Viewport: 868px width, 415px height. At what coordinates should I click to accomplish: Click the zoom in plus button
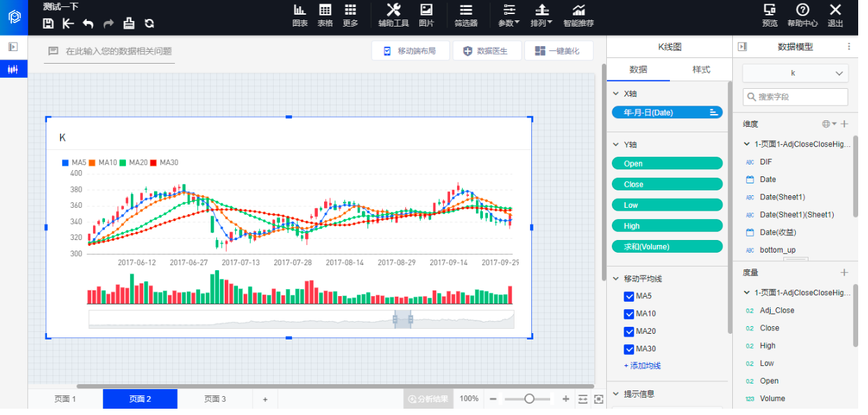pyautogui.click(x=566, y=399)
